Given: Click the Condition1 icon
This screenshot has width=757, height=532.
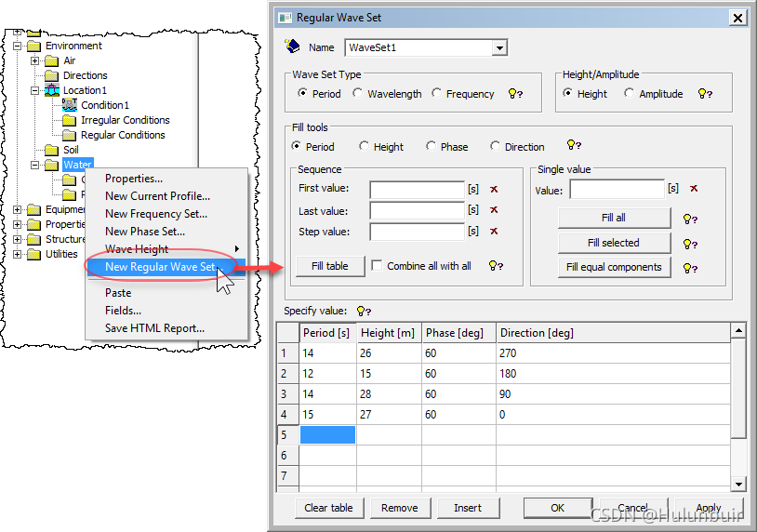Looking at the screenshot, I should (70, 105).
